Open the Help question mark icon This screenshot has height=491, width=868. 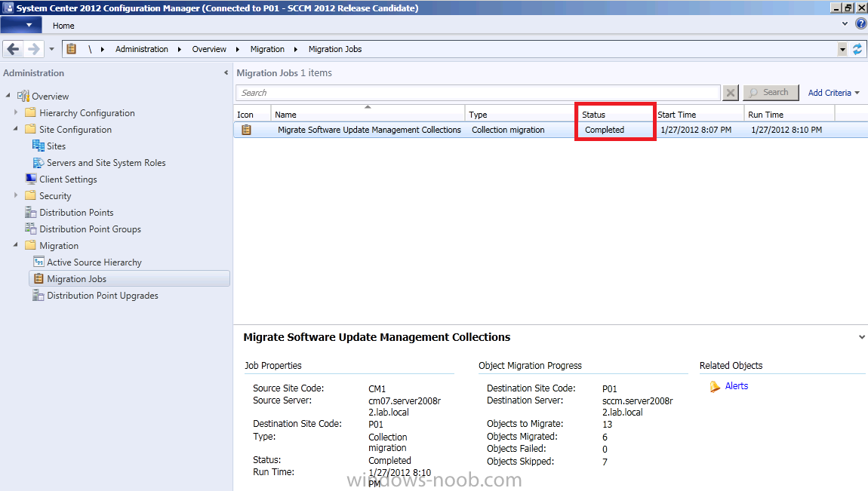[x=860, y=24]
